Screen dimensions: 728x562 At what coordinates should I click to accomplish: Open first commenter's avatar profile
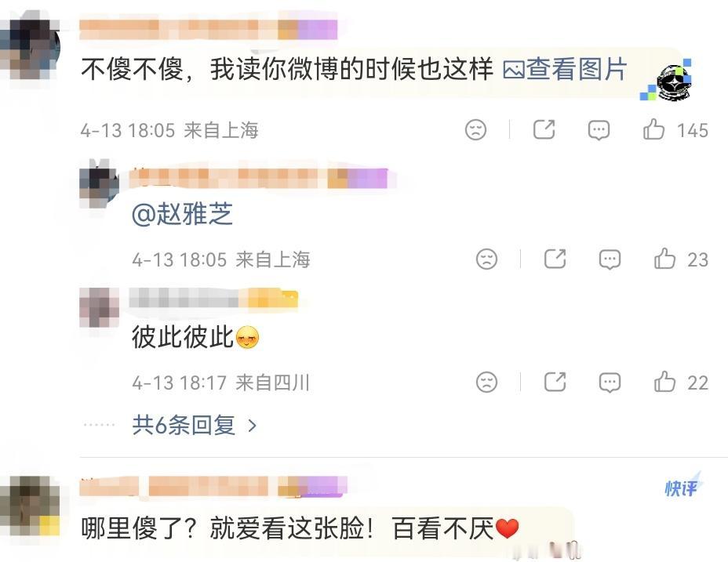(29, 46)
